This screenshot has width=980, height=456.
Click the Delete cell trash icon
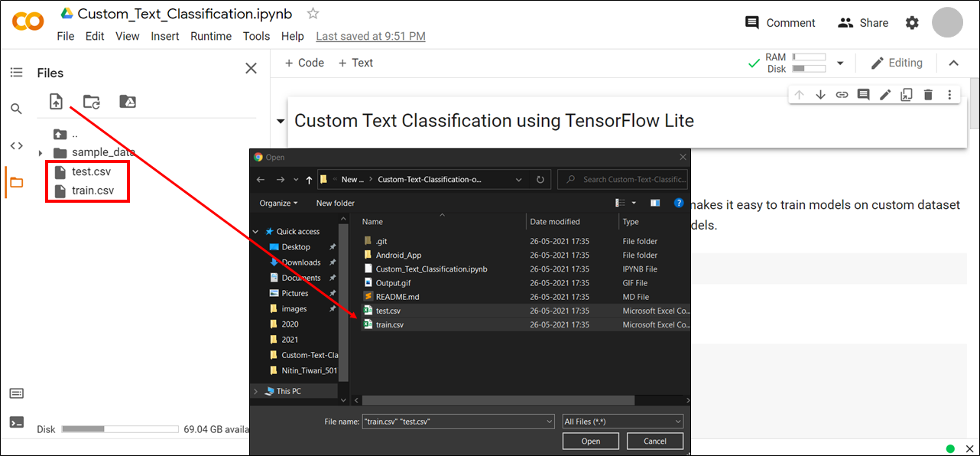[928, 95]
